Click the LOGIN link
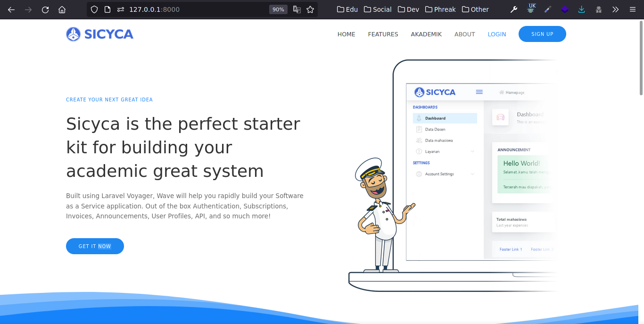644x324 pixels. click(x=497, y=34)
